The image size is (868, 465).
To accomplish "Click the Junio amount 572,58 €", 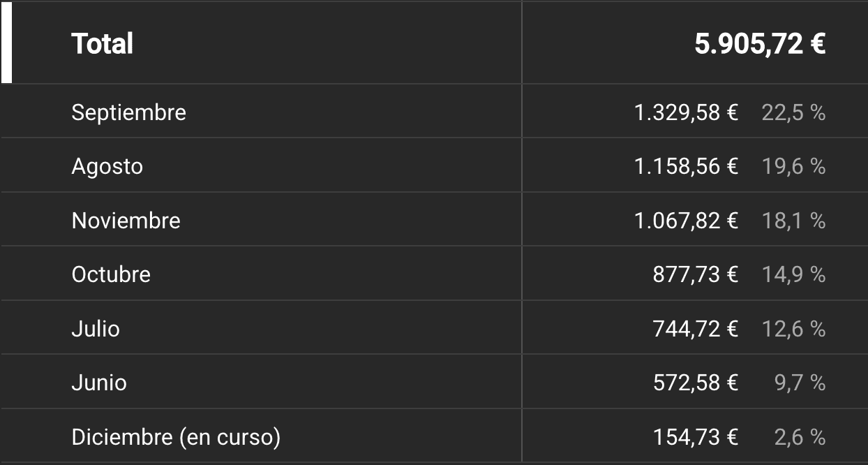I will click(695, 383).
